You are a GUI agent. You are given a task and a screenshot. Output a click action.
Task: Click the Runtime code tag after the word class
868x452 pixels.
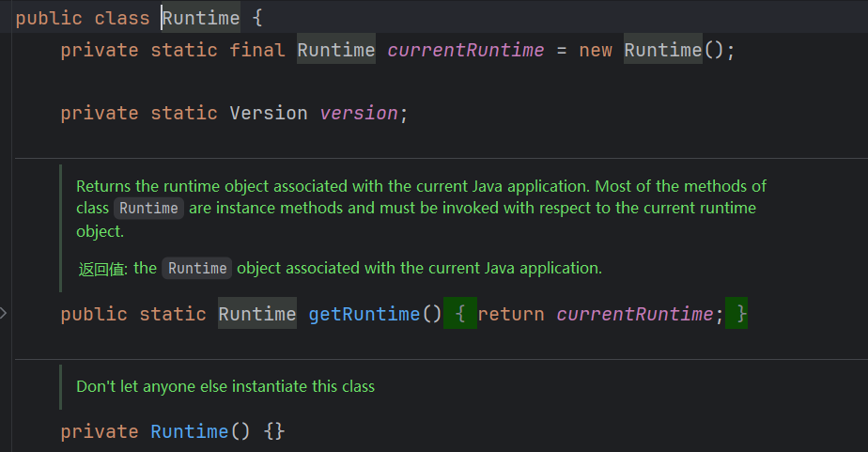tap(148, 209)
